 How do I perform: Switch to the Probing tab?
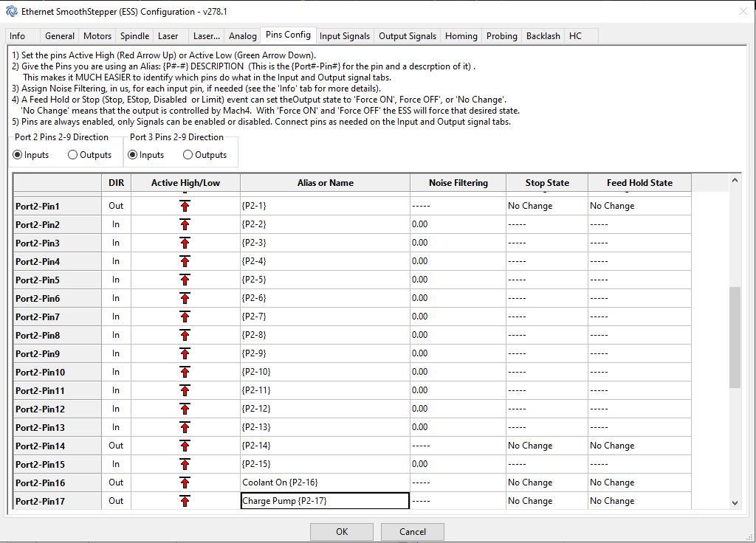[501, 36]
